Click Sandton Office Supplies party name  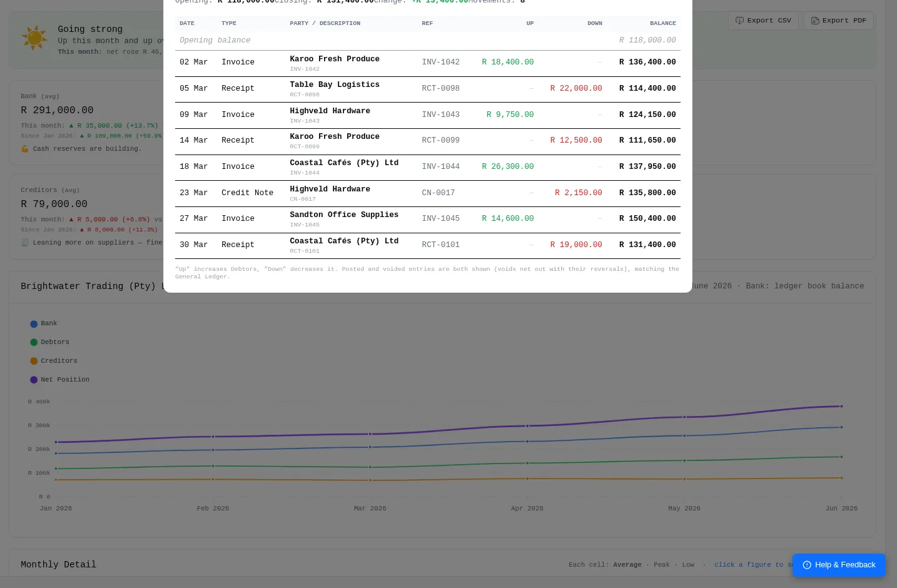[x=344, y=215]
